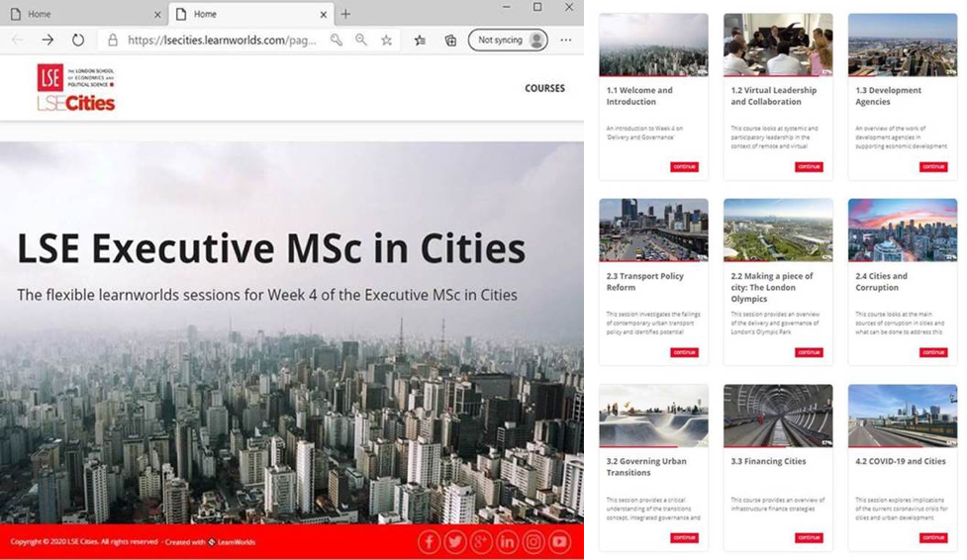The image size is (967, 560).
Task: Open the browser Collections icon
Action: pos(450,41)
